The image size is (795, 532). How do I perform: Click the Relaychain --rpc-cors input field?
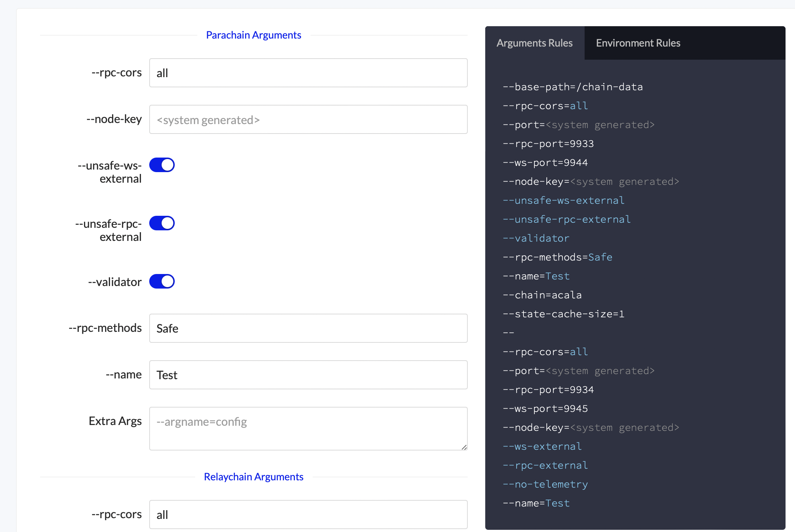coord(308,515)
